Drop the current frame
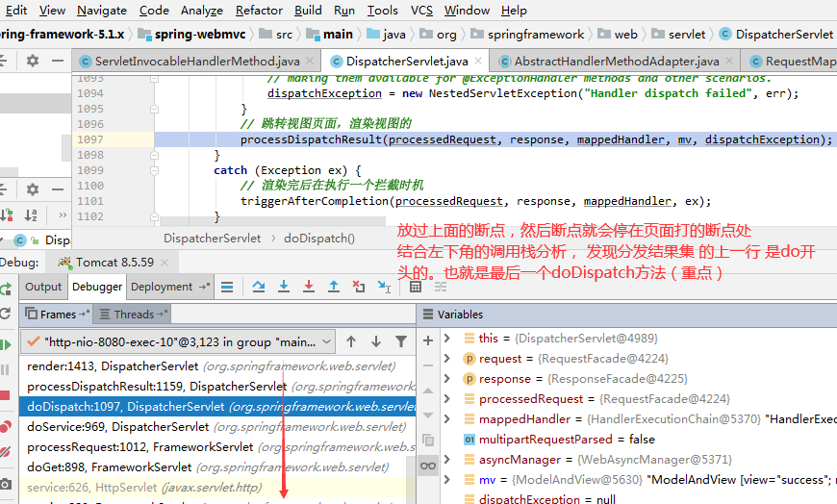The image size is (837, 504). click(x=359, y=287)
